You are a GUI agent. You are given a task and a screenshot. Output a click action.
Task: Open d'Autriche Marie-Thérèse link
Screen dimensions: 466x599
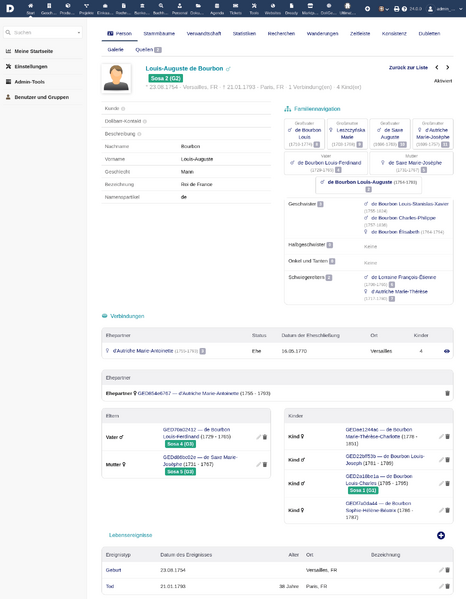tap(400, 291)
